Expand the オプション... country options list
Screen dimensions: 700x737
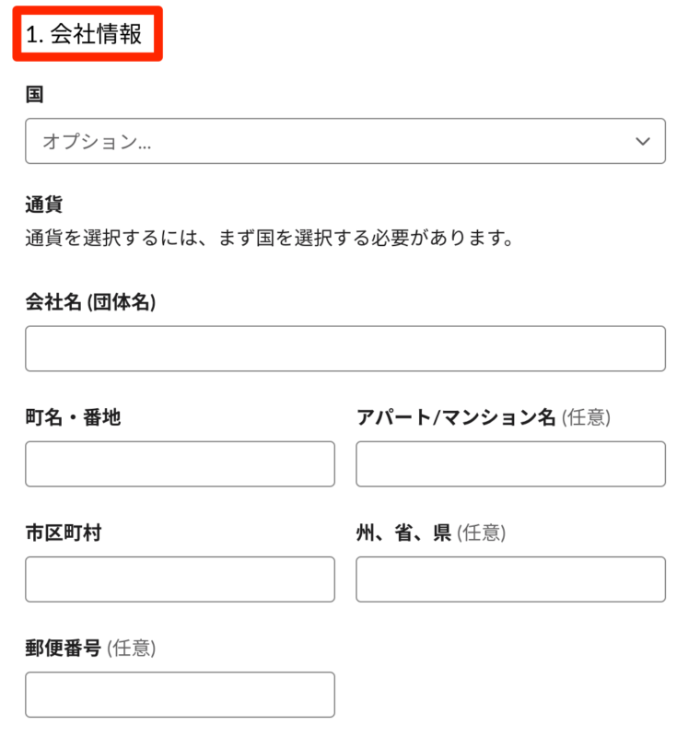[x=345, y=141]
